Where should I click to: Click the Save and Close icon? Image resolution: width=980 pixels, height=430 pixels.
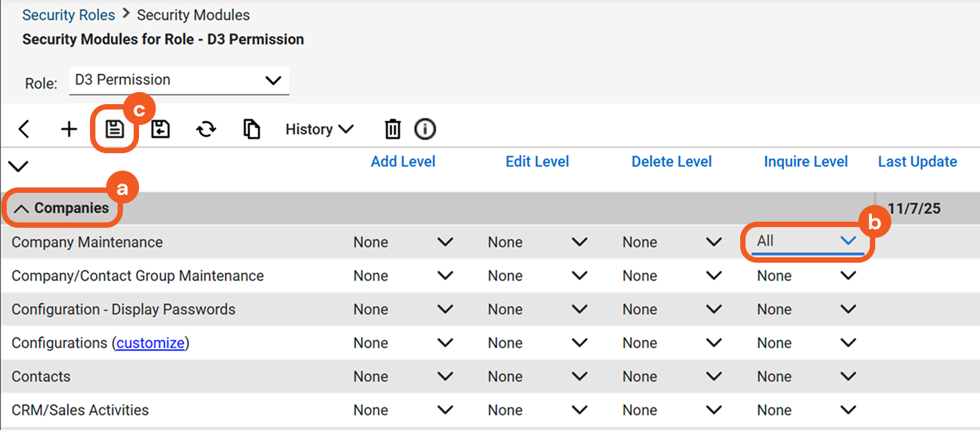160,129
